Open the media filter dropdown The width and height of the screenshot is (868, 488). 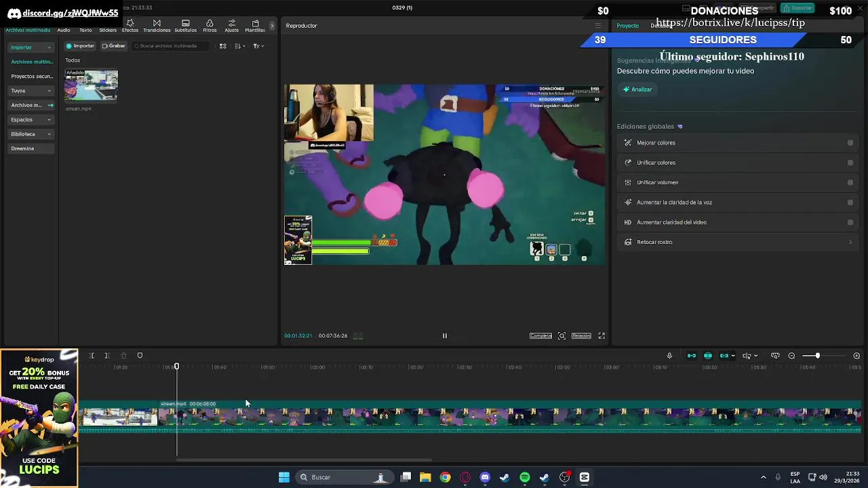pyautogui.click(x=258, y=46)
